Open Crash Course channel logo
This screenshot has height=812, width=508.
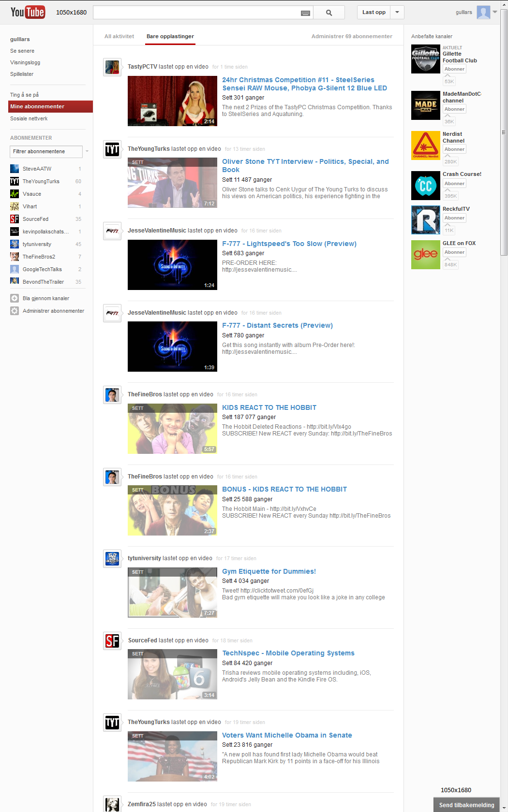(x=426, y=186)
